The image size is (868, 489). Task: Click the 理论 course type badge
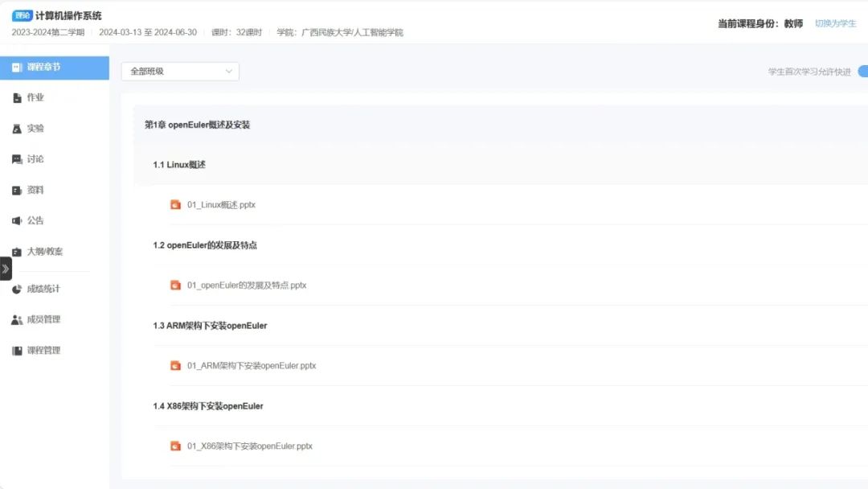pos(23,15)
